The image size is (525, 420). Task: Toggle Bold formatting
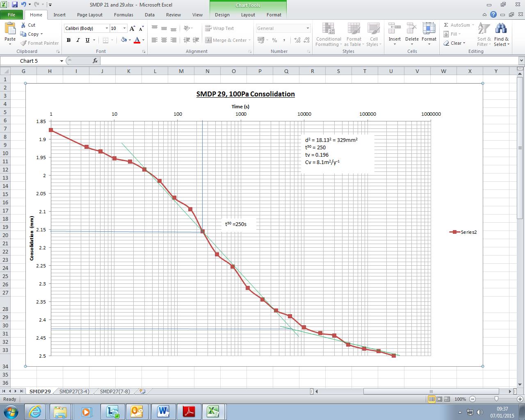coord(68,40)
